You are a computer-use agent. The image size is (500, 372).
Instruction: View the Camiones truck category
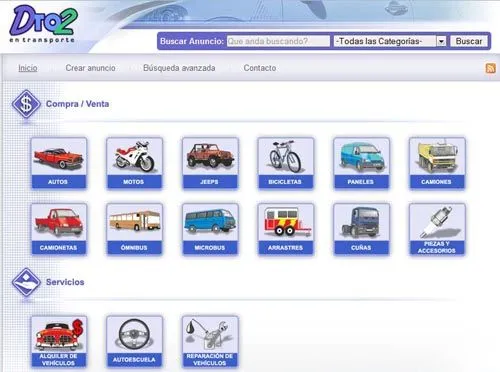[x=437, y=163]
